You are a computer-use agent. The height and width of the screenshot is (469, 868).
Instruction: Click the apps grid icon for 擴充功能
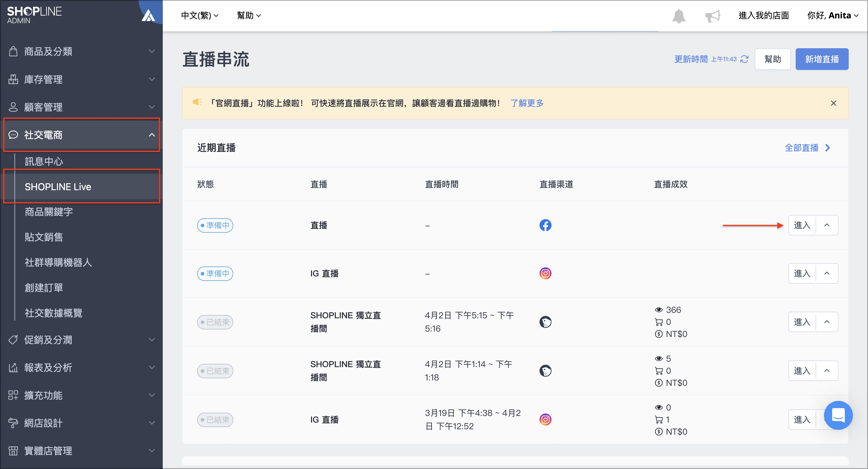tap(13, 395)
